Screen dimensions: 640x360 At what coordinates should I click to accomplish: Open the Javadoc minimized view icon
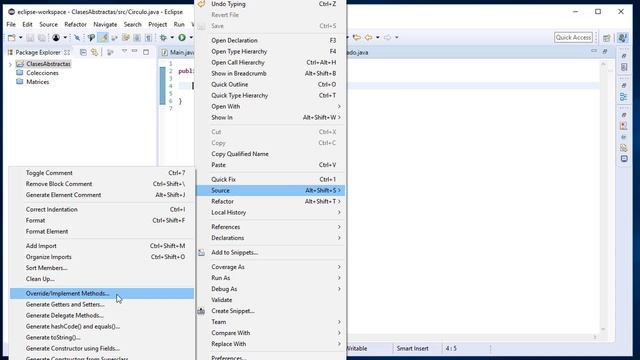(624, 137)
